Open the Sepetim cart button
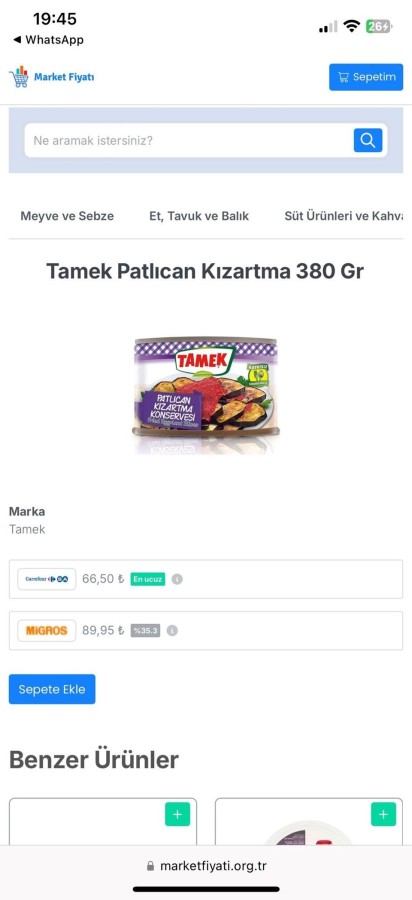This screenshot has width=412, height=900. click(x=366, y=77)
